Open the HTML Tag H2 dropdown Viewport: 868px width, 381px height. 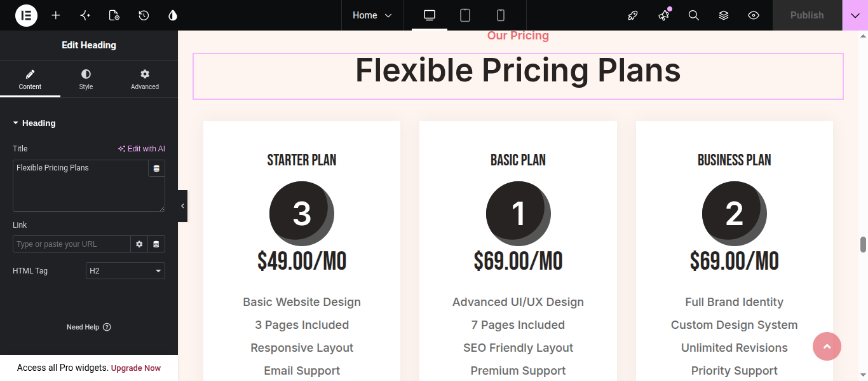pos(125,271)
